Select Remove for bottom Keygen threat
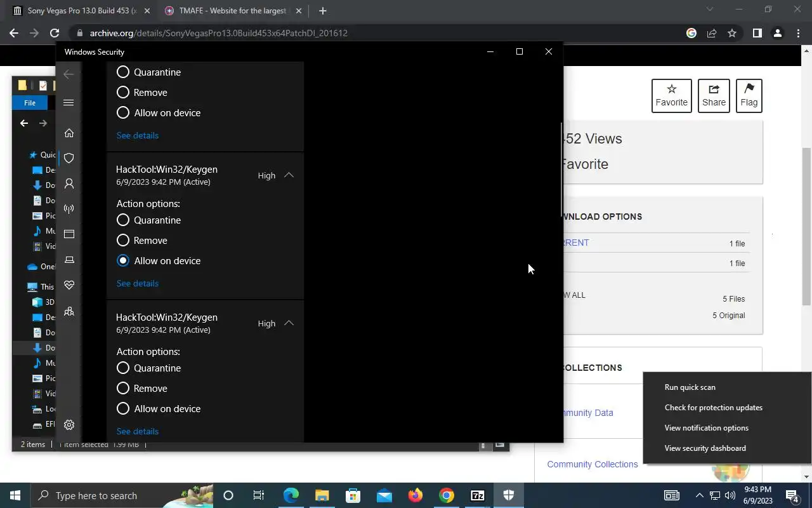The image size is (812, 508). point(123,389)
